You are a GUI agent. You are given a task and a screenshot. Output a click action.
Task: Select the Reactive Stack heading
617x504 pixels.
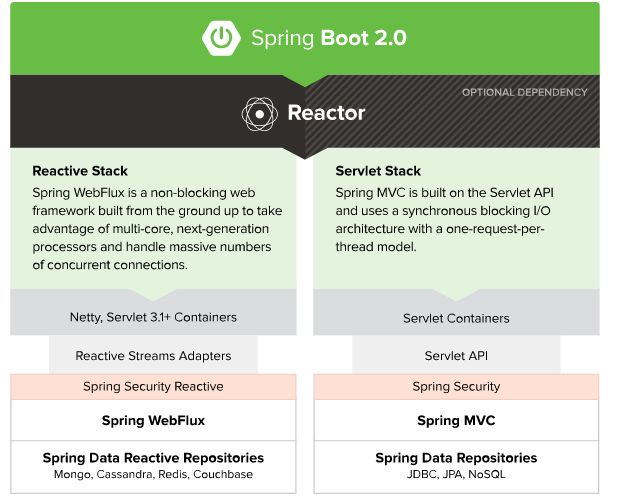(80, 171)
